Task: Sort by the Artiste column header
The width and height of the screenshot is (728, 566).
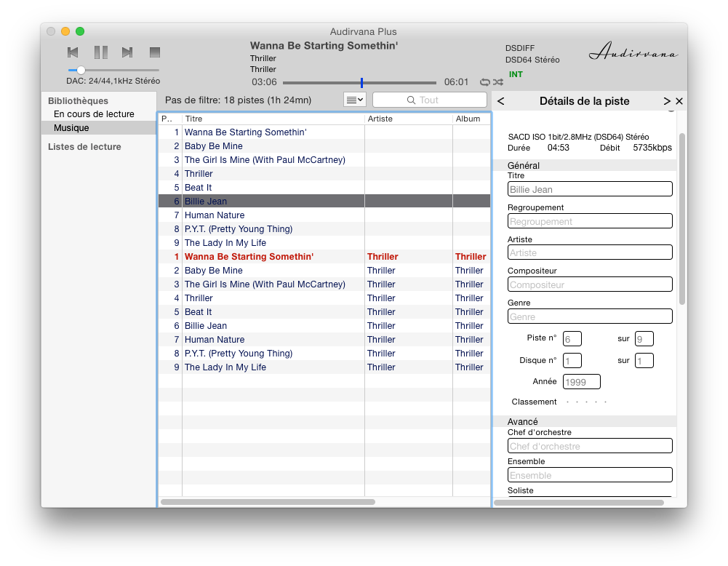Action: tap(409, 119)
